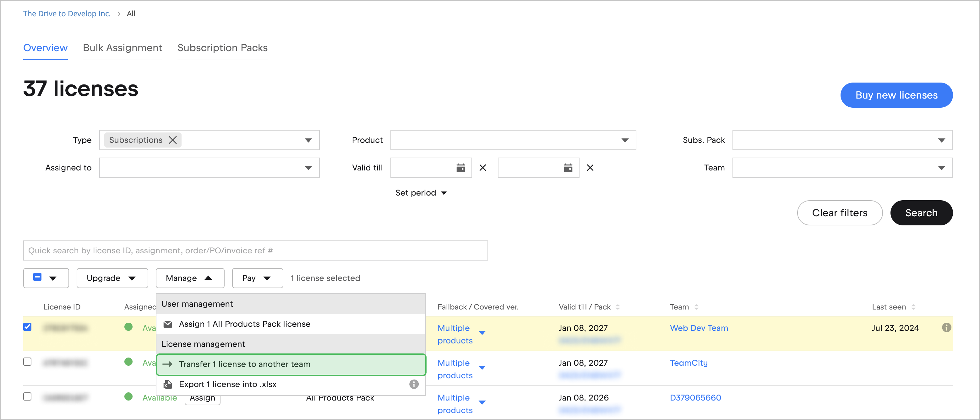
Task: Clear the second Valid till date using its X icon
Action: click(591, 168)
